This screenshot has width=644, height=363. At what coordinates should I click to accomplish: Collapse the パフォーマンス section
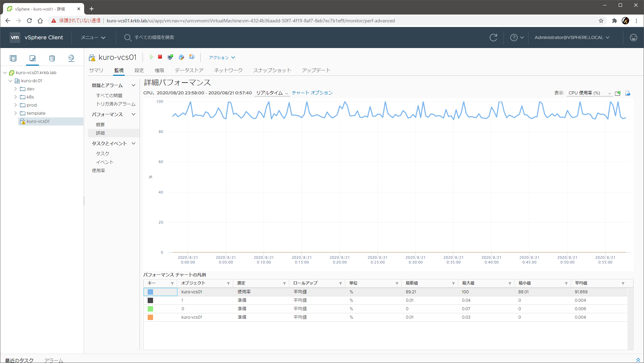click(x=133, y=114)
